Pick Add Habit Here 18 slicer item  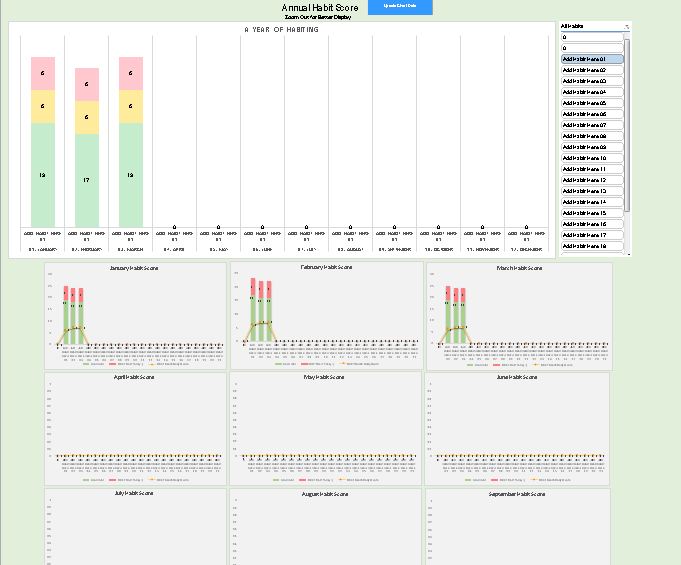592,246
